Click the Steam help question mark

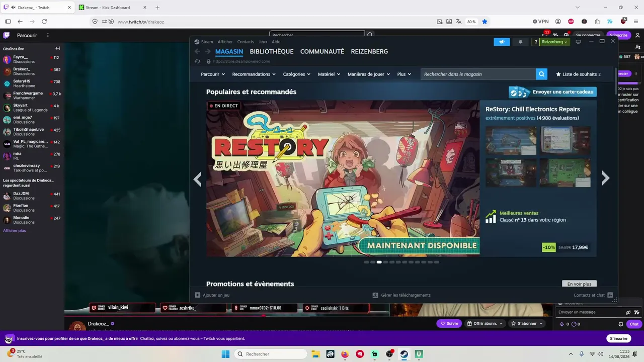(x=536, y=42)
